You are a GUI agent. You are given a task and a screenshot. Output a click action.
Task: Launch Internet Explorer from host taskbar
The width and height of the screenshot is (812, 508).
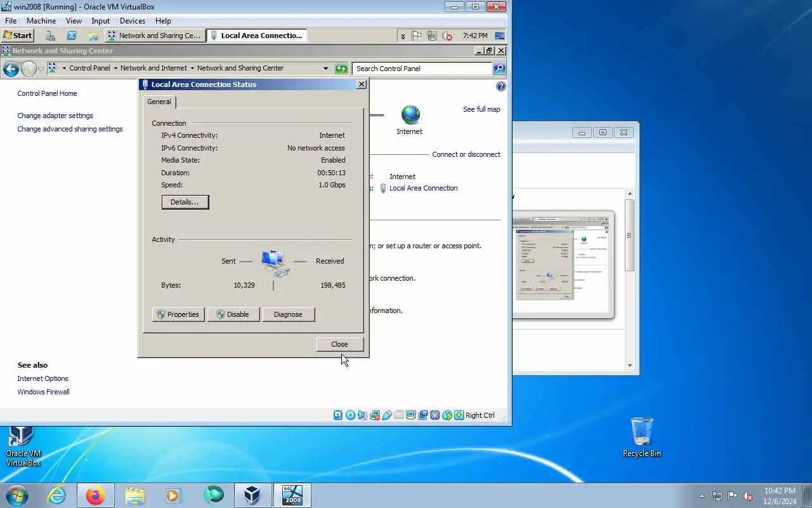pos(57,495)
